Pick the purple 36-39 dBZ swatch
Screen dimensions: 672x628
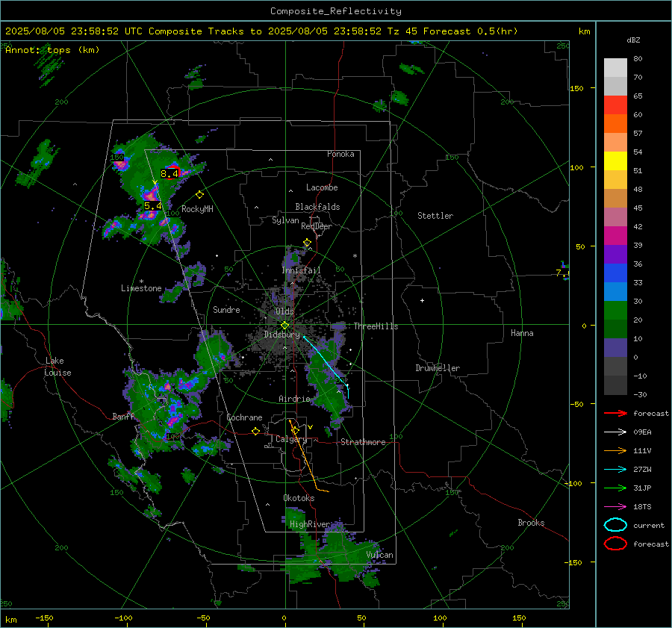click(615, 255)
